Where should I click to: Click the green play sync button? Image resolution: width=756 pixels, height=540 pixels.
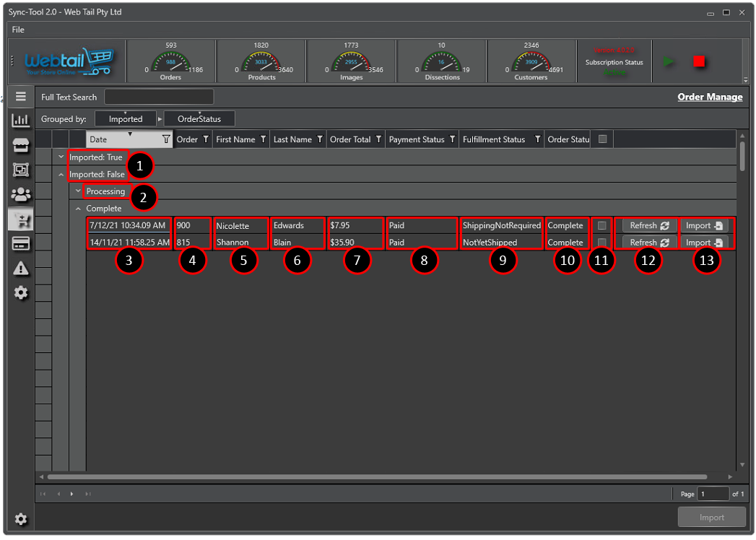pos(670,62)
